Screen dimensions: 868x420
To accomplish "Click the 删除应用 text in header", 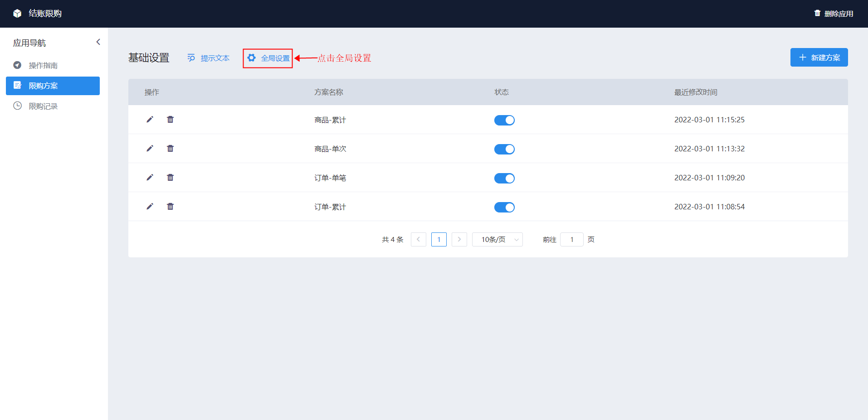I will pyautogui.click(x=839, y=14).
